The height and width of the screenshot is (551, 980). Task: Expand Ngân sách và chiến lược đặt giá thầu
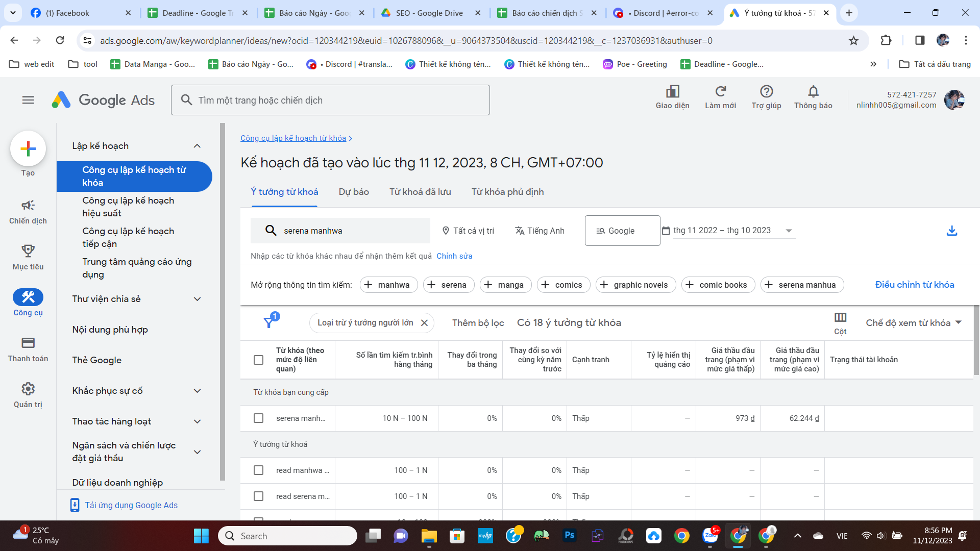pyautogui.click(x=198, y=452)
